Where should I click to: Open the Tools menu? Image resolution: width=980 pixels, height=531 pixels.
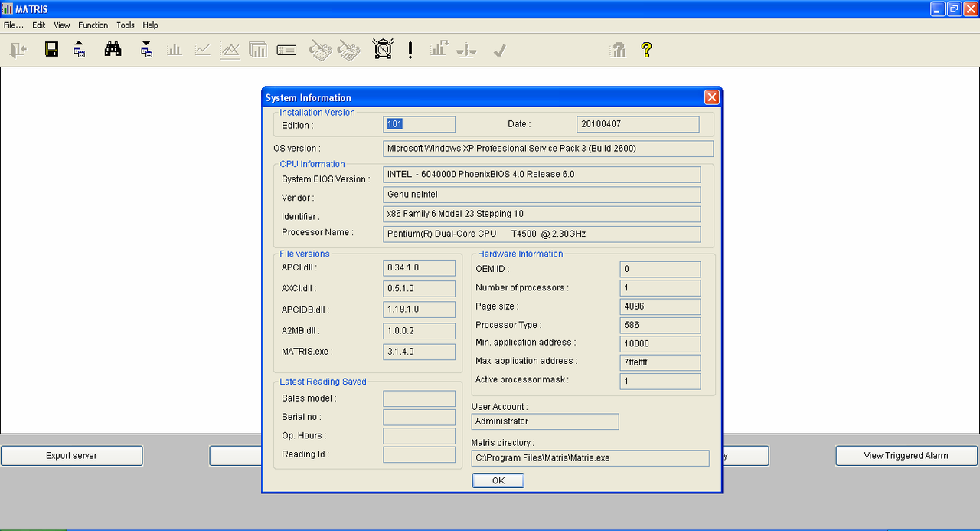point(126,25)
